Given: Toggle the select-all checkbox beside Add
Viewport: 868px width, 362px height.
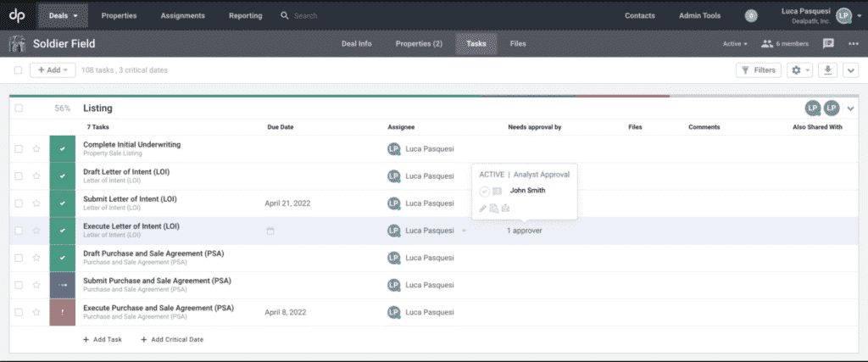Looking at the screenshot, I should click(x=19, y=70).
